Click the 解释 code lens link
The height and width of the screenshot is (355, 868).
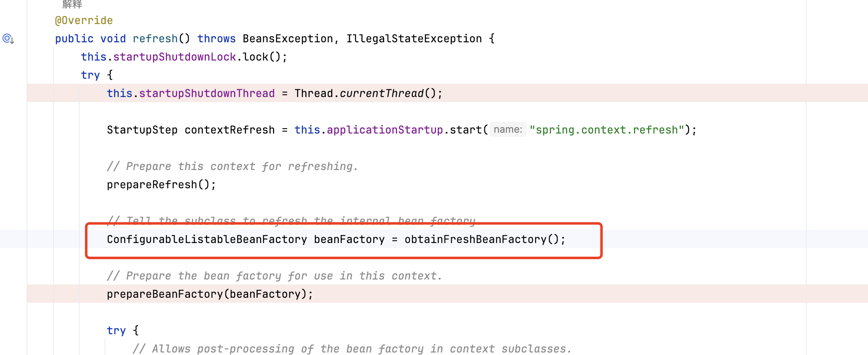coord(72,4)
